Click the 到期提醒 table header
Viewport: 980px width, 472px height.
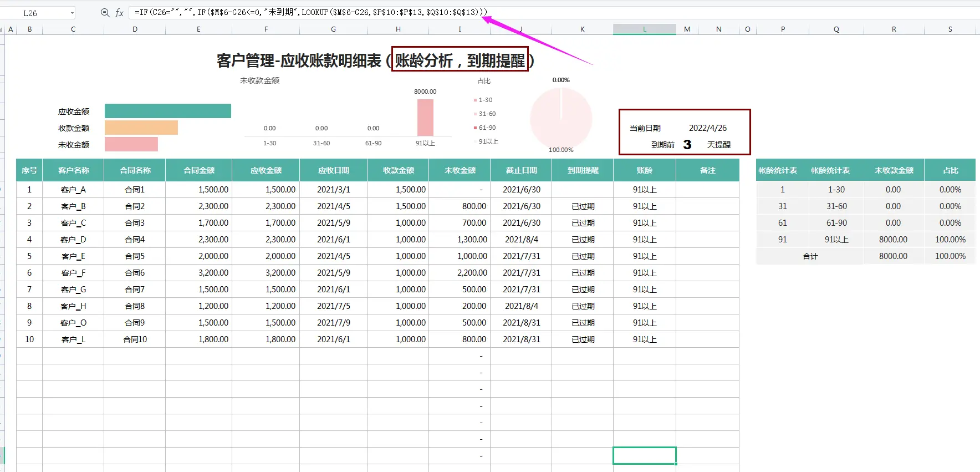click(583, 170)
